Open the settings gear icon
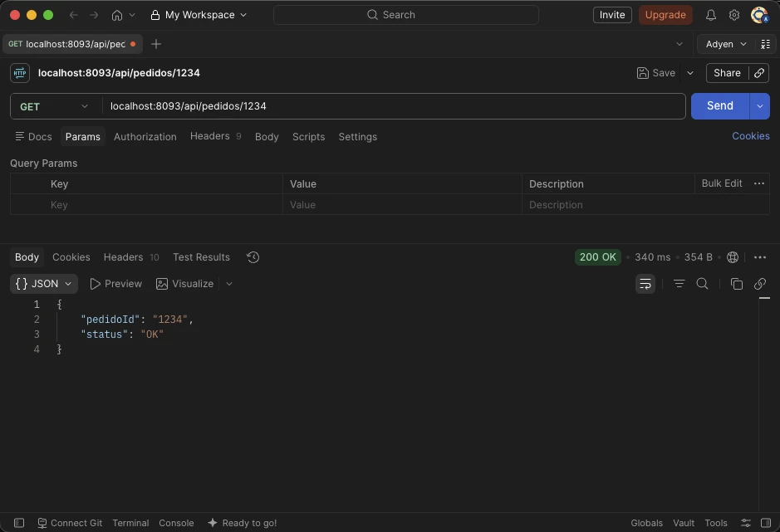Image resolution: width=780 pixels, height=532 pixels. coord(734,15)
